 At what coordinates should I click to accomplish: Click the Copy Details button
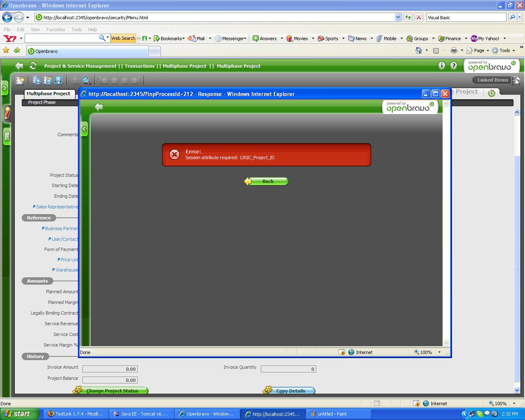(289, 391)
